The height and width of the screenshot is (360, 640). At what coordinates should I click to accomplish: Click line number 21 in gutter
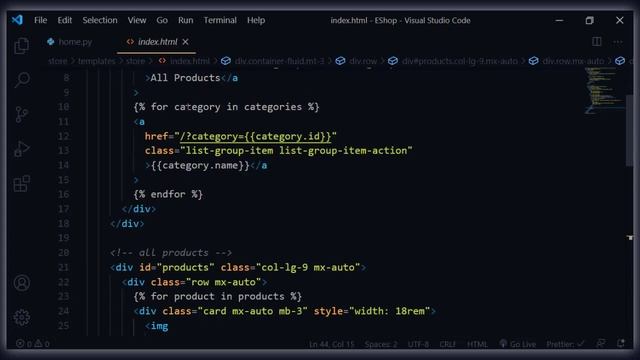(63, 267)
